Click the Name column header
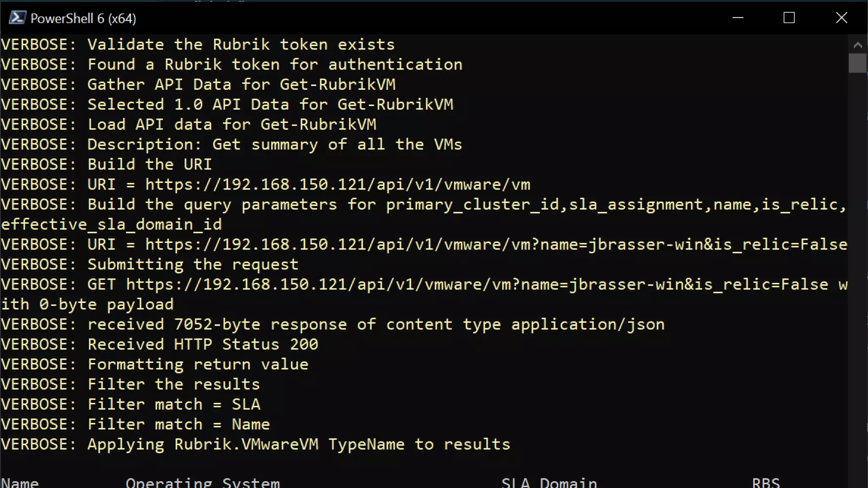Screen dimensions: 868x488 point(20,482)
